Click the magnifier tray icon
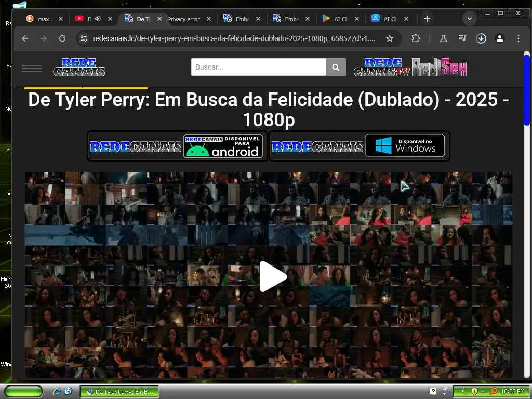Screen dimensions: 532x399 tap(494, 392)
